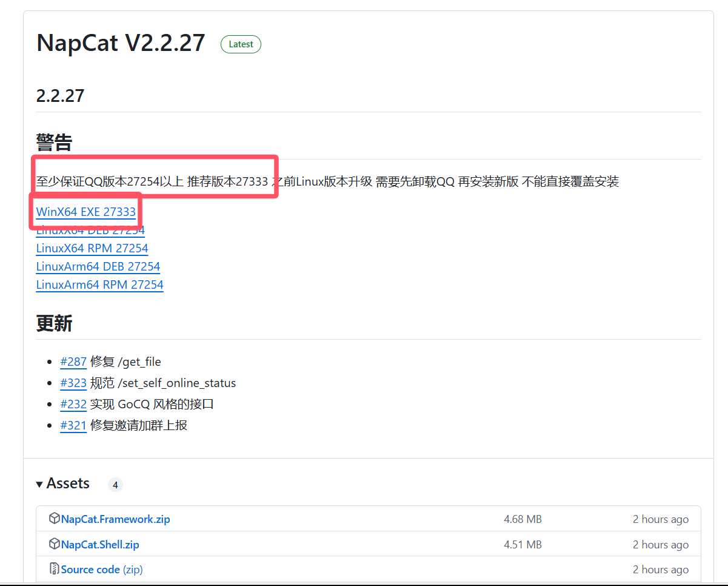
Task: Open the NapCat V2.2.27 release title
Action: tap(121, 43)
